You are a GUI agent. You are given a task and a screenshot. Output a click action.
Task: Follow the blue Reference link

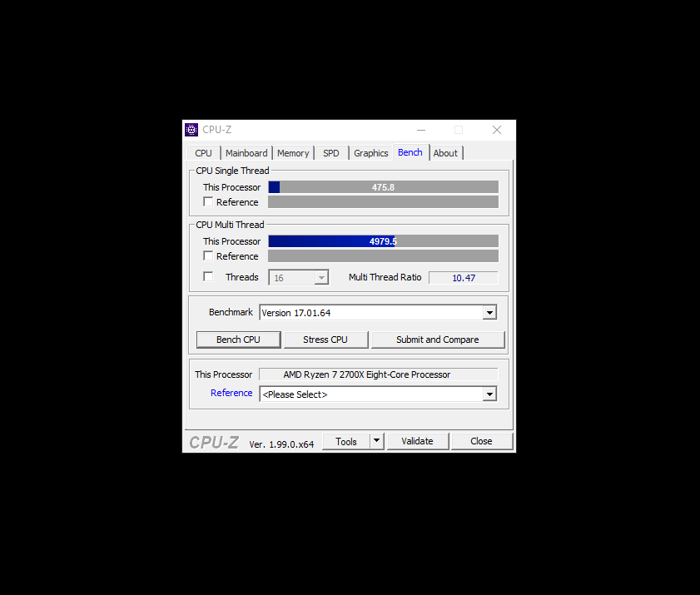tap(231, 393)
